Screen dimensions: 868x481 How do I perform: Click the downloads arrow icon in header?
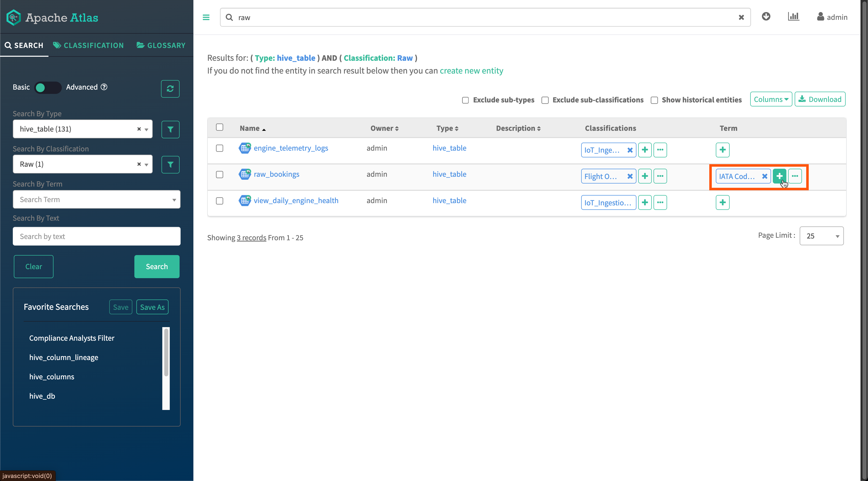click(x=766, y=17)
